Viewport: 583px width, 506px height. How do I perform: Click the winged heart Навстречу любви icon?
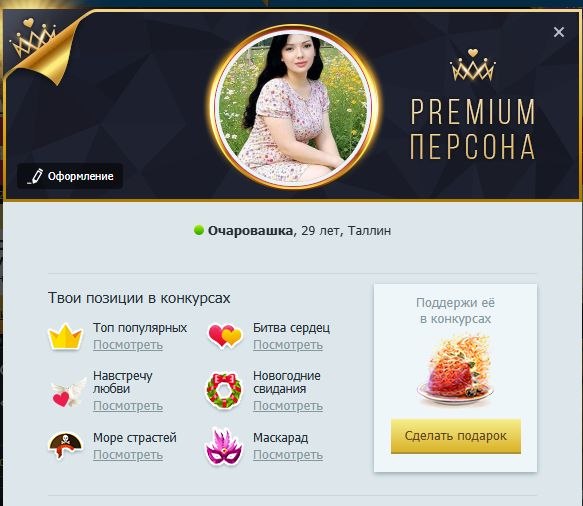68,393
